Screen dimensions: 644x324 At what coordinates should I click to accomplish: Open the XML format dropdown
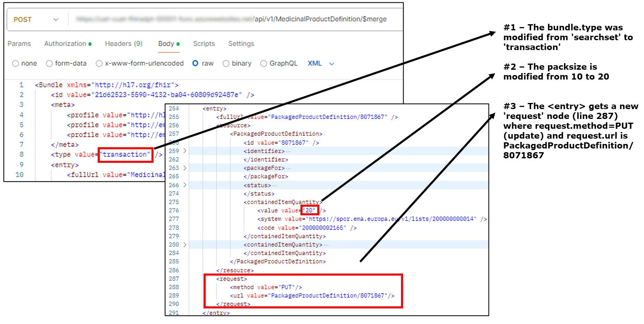[x=321, y=64]
